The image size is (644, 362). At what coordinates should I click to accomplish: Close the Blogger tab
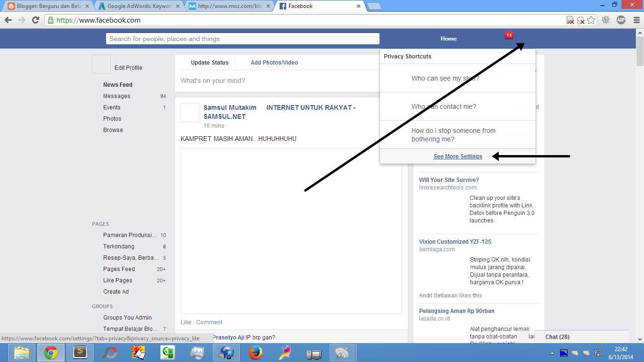pyautogui.click(x=87, y=6)
